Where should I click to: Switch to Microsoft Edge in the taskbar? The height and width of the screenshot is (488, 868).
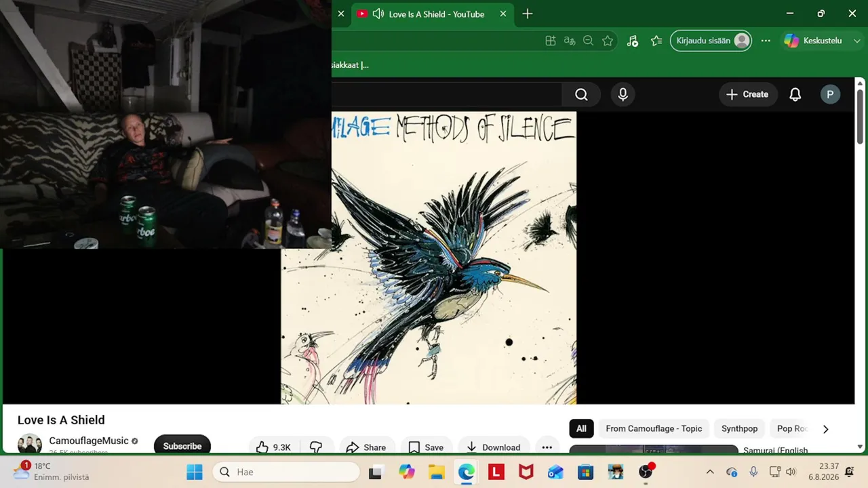[x=466, y=472]
